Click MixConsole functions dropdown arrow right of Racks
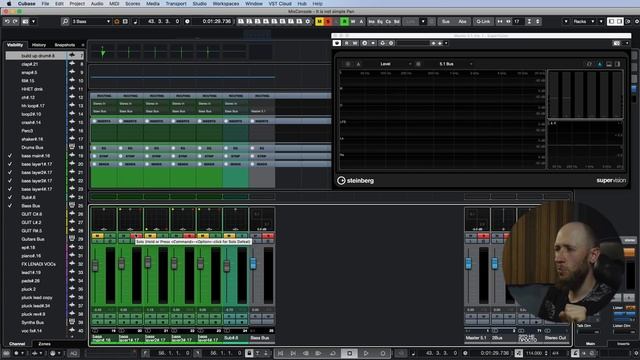Image resolution: width=640 pixels, height=360 pixels. [x=601, y=21]
